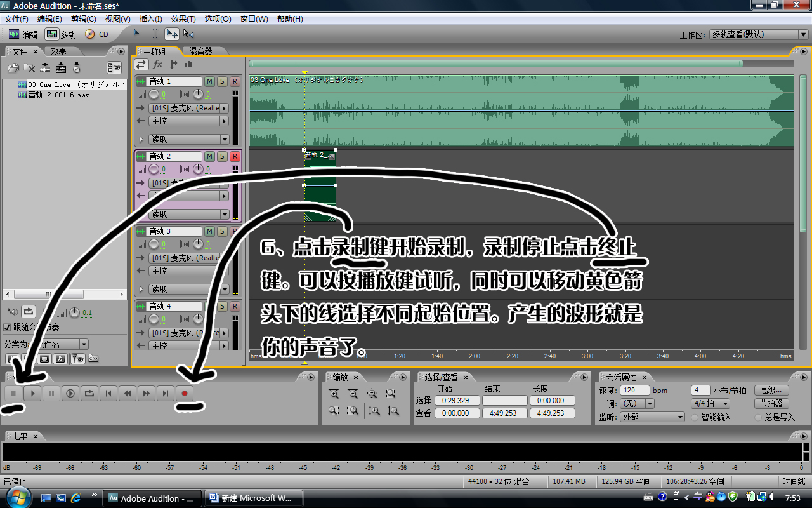Mute 音轨 1 with M button

coord(209,81)
